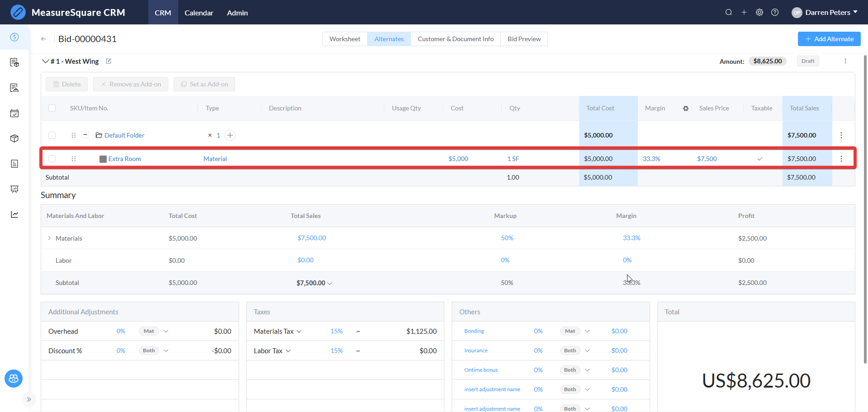868x412 pixels.
Task: Open the help question mark icon
Action: click(x=775, y=12)
